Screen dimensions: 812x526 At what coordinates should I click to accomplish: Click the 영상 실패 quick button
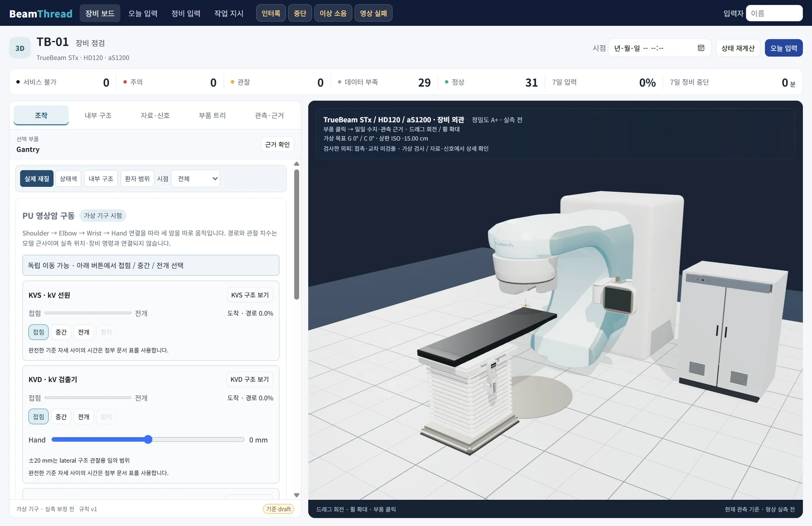pyautogui.click(x=374, y=13)
